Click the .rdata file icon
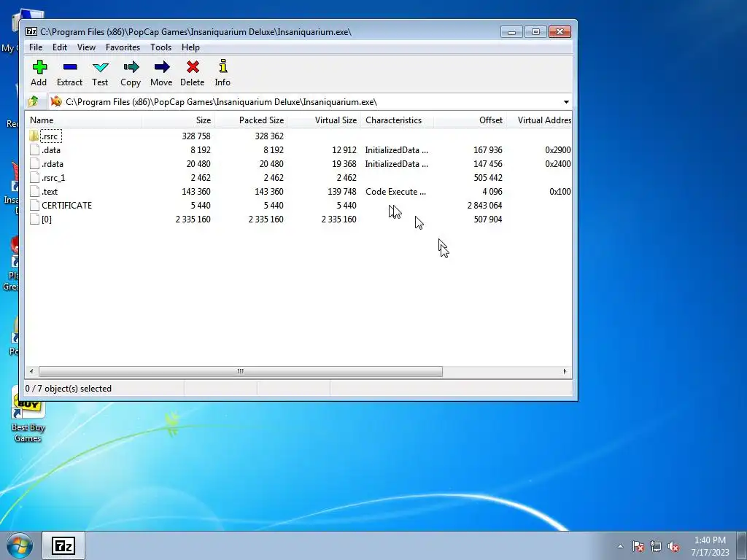This screenshot has height=560, width=747. (x=34, y=164)
